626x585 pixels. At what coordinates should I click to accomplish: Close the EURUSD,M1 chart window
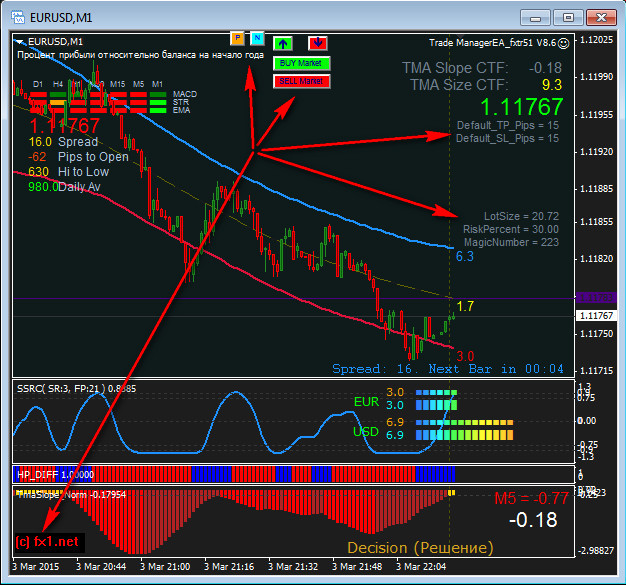click(x=601, y=18)
